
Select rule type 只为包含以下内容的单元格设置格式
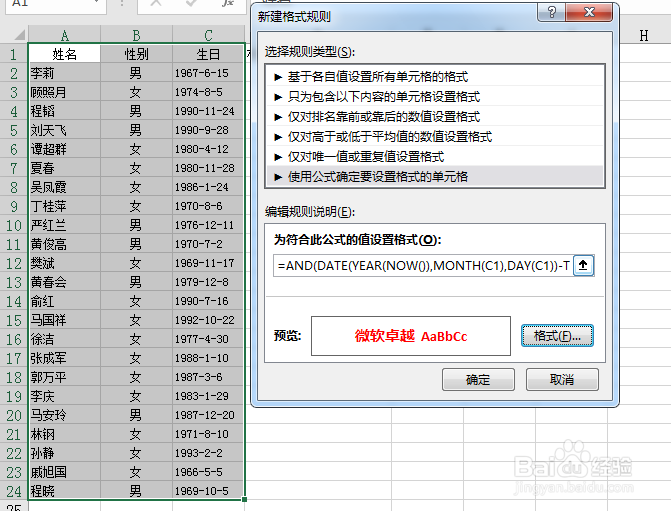[x=435, y=97]
